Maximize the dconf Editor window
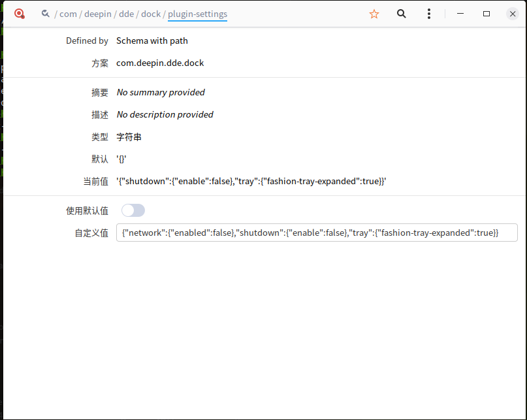This screenshot has width=527, height=420. [x=487, y=14]
